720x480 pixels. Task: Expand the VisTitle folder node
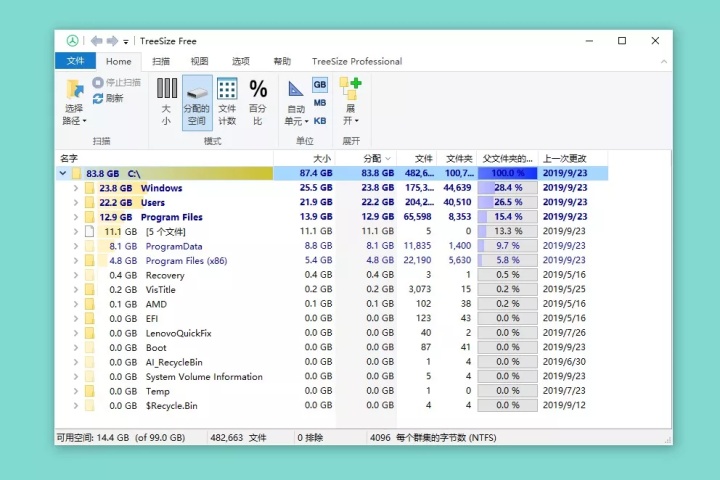tap(76, 289)
